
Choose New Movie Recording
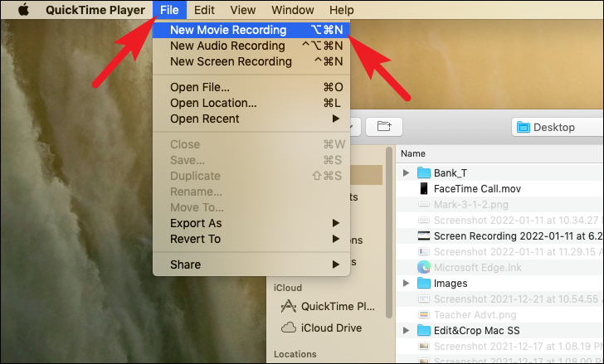click(x=251, y=30)
